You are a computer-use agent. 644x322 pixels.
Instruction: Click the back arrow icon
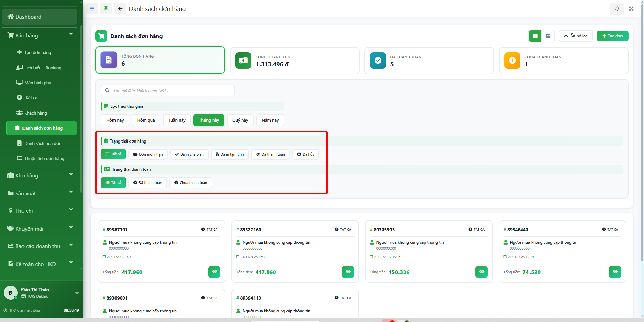click(120, 9)
